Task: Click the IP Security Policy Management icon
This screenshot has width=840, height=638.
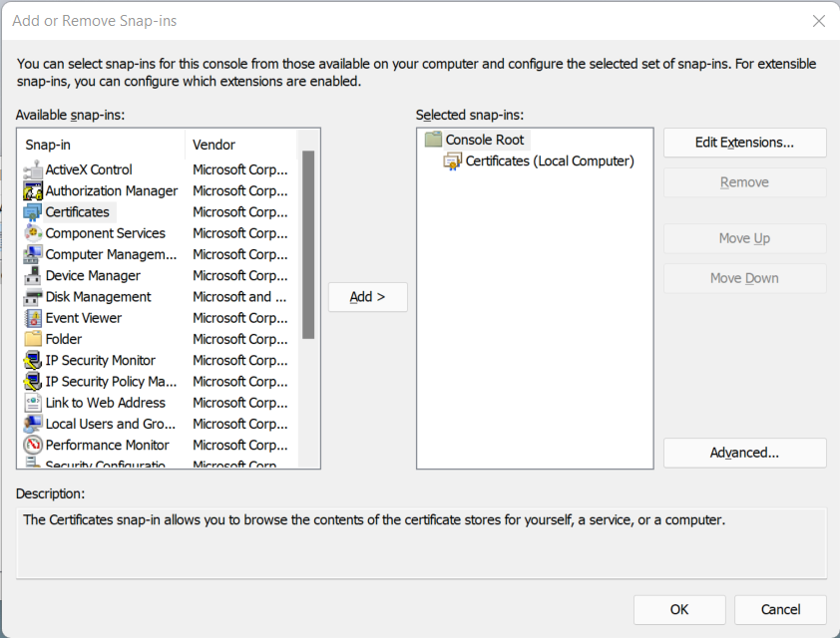Action: [x=33, y=382]
